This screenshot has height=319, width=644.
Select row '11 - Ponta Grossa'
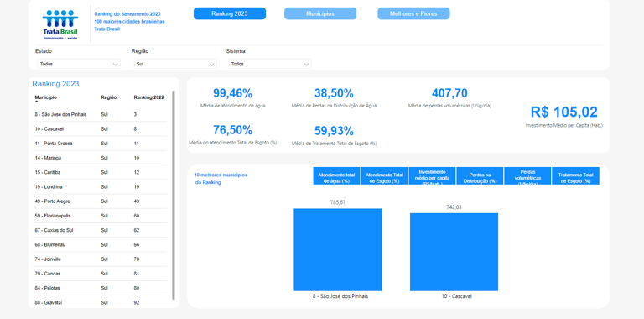click(101, 144)
